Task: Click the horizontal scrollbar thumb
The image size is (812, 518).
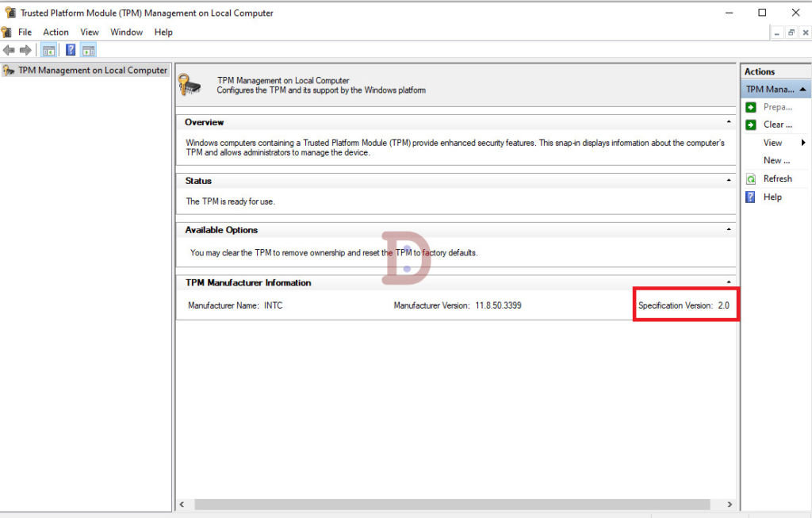Action: coord(452,504)
